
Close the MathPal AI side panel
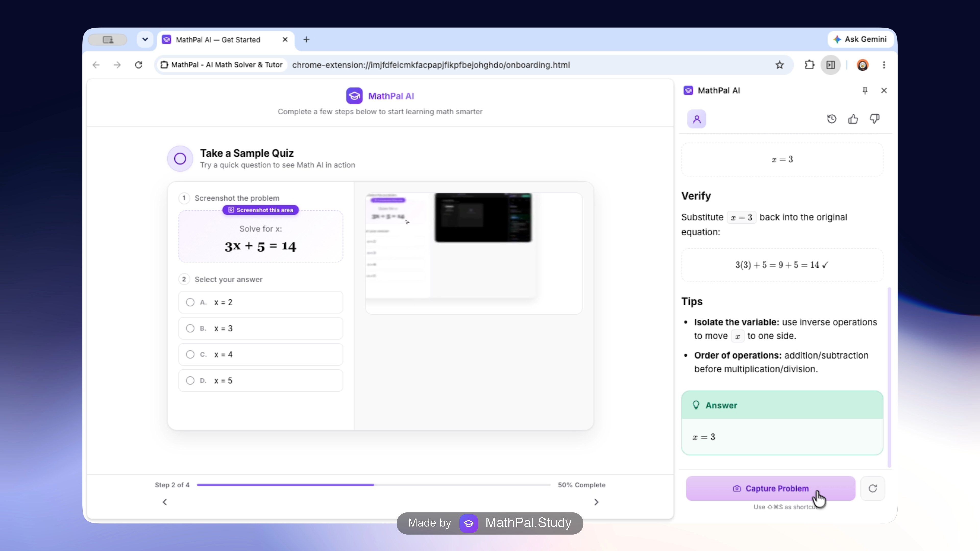pos(884,91)
